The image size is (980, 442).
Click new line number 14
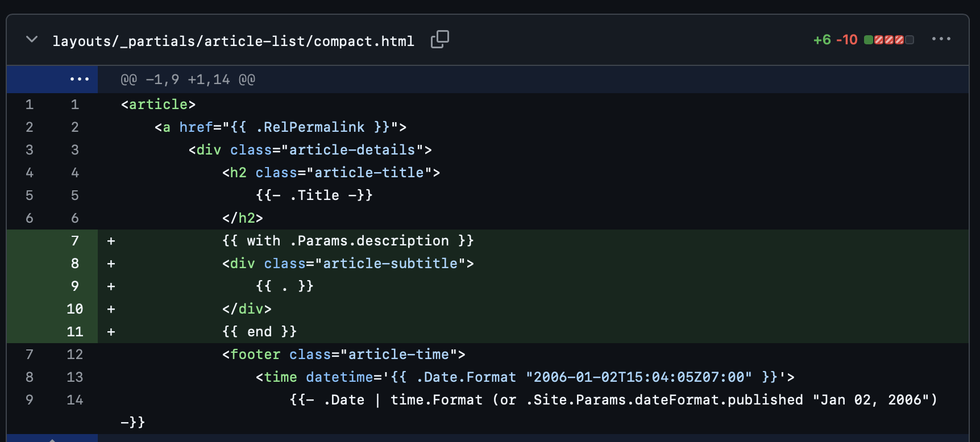[74, 400]
